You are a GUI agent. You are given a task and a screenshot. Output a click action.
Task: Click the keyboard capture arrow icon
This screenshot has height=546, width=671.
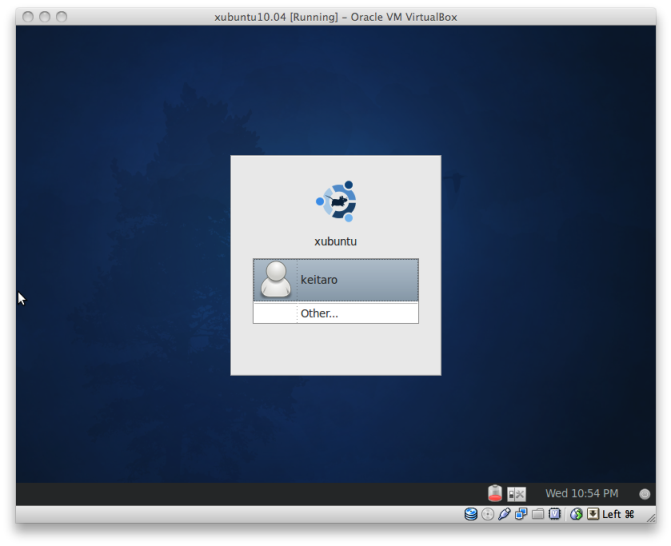coord(593,514)
